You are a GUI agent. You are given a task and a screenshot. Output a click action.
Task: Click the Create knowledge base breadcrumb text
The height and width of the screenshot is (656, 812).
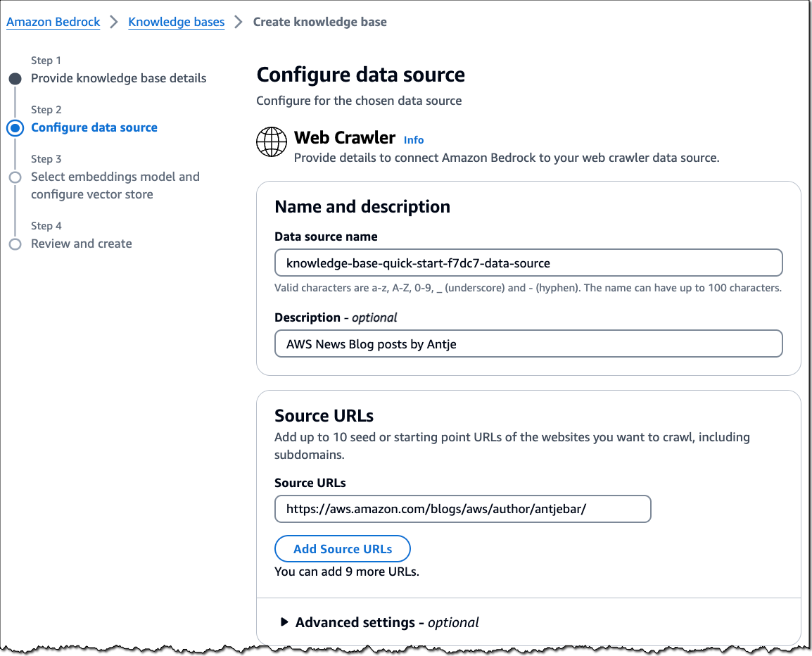pos(320,22)
